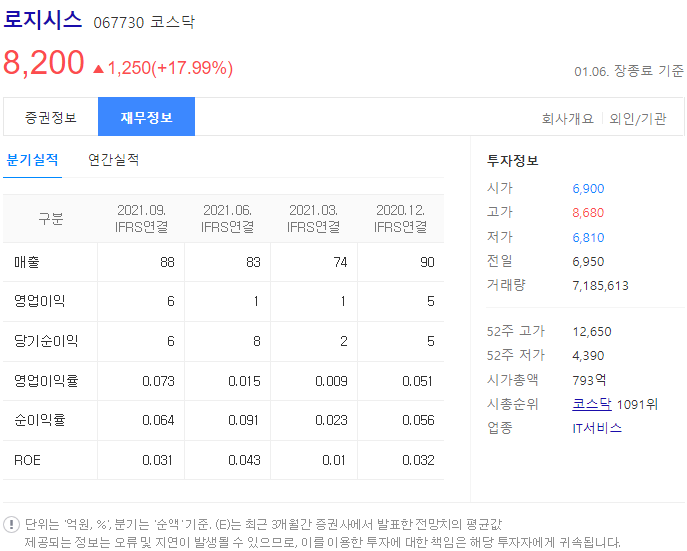The height and width of the screenshot is (551, 687).
Task: Click the 영업이익률 value 0.073
Action: (158, 381)
